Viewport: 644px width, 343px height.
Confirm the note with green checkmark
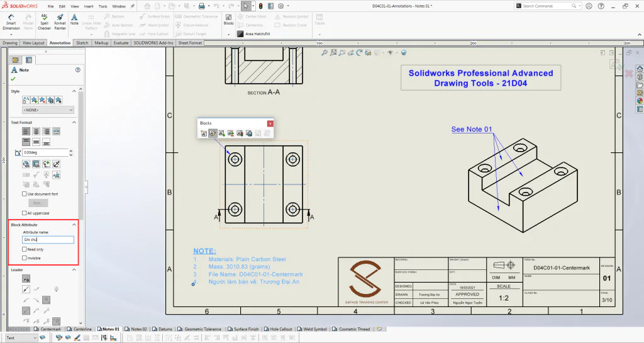tap(13, 79)
